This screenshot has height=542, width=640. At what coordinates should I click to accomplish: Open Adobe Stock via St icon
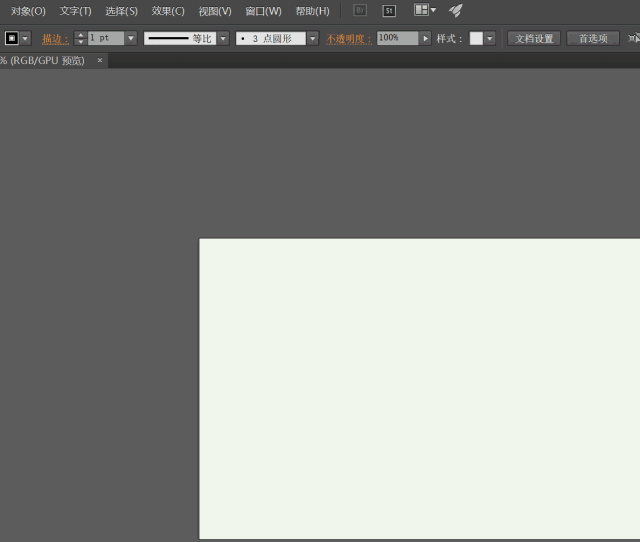(x=389, y=11)
